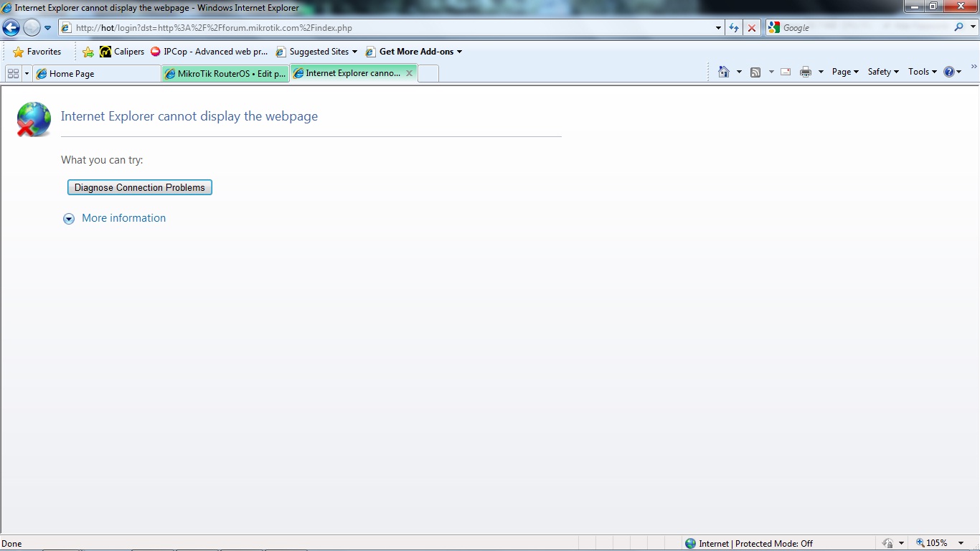Click the Diagnose Connection Problems button

pyautogui.click(x=140, y=187)
